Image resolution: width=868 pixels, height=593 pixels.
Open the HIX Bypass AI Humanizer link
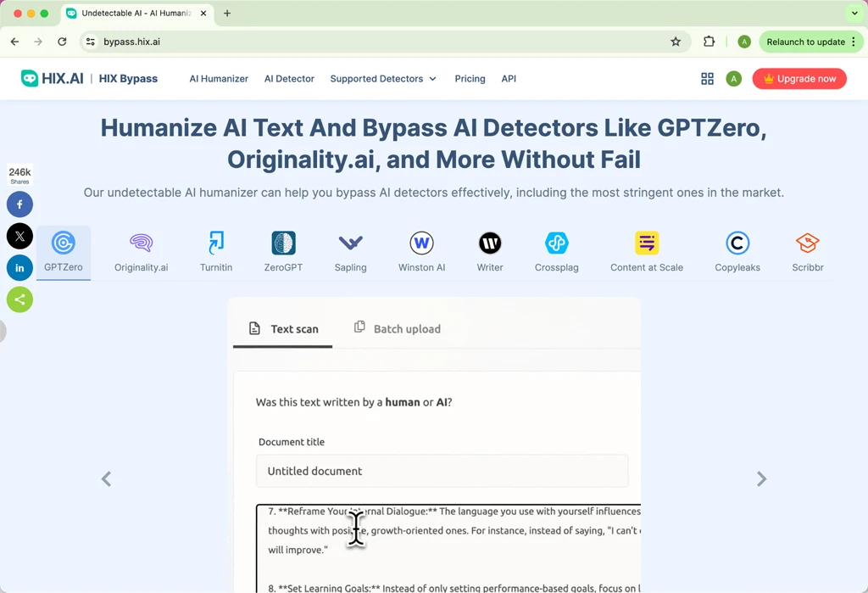218,78
